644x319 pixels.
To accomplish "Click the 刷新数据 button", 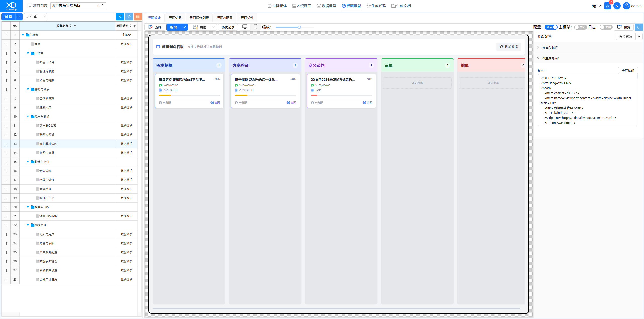I will [x=509, y=47].
